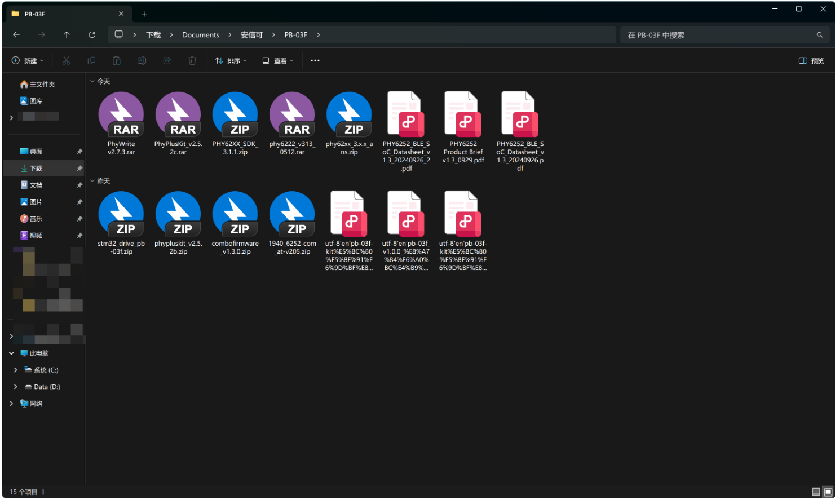Refresh the current folder view
Viewport: 835px width, 504px height.
pyautogui.click(x=92, y=35)
